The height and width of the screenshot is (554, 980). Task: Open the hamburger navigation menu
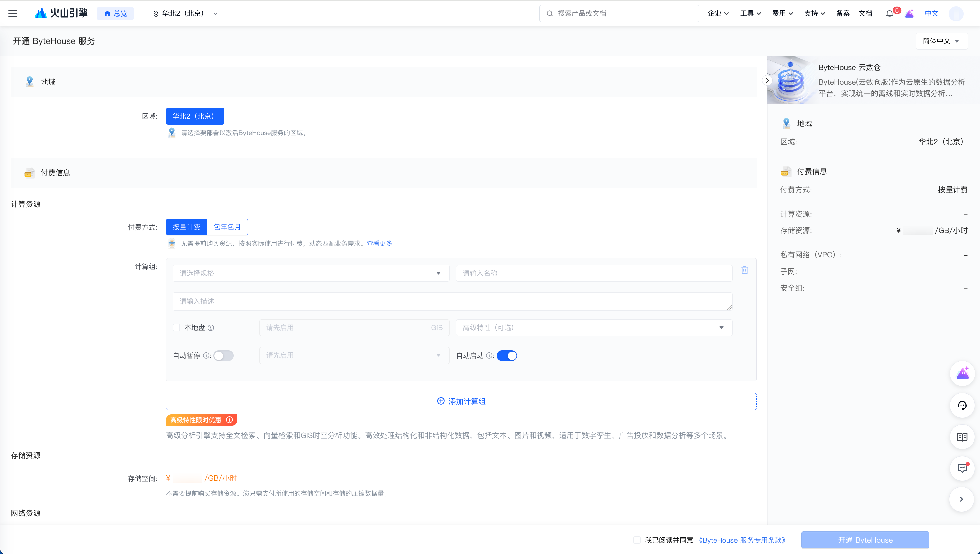(13, 13)
